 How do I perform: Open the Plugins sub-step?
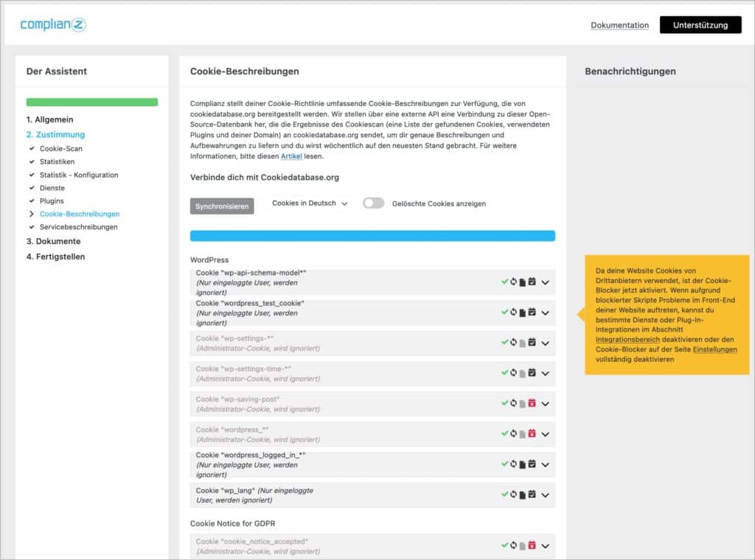pyautogui.click(x=52, y=200)
